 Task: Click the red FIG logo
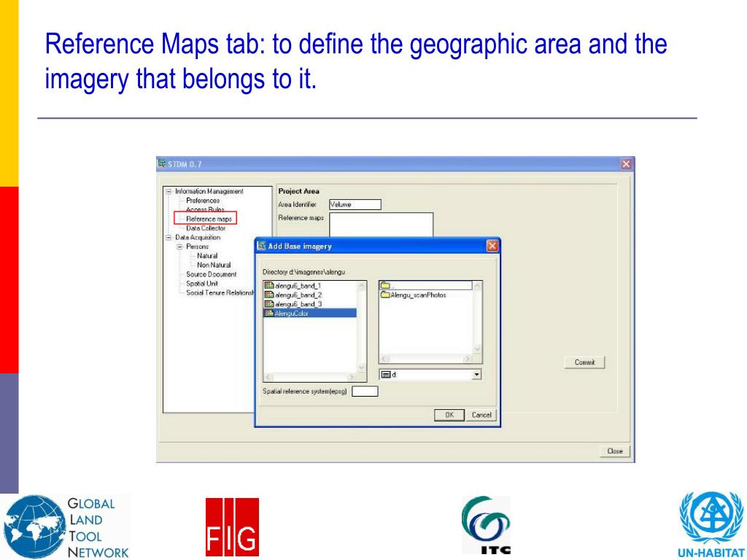pyautogui.click(x=233, y=527)
